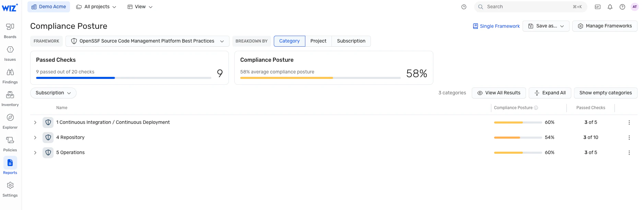Click Show empty categories button
The height and width of the screenshot is (210, 644).
pos(605,93)
